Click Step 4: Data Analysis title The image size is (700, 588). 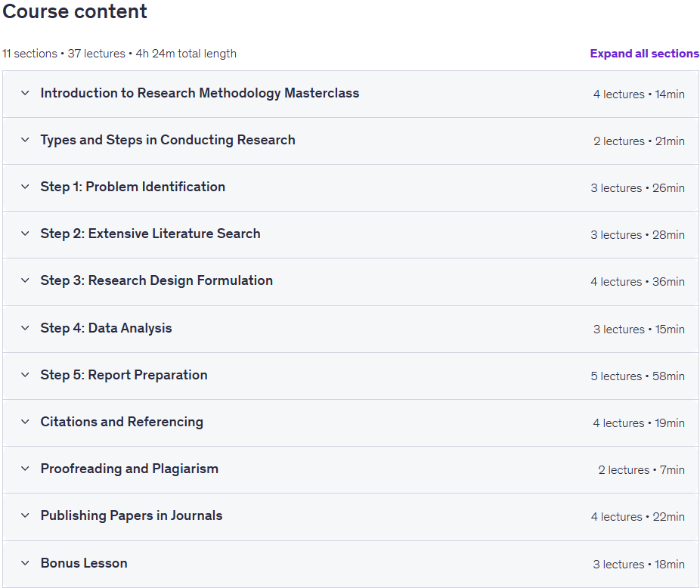pos(107,328)
